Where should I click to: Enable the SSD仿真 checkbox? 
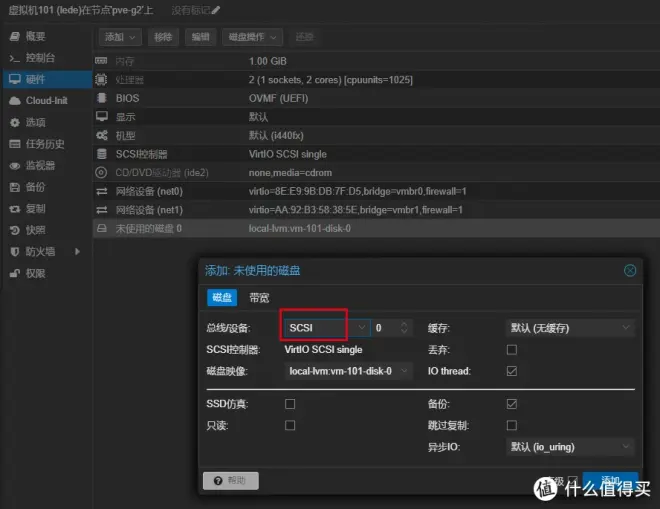click(290, 404)
